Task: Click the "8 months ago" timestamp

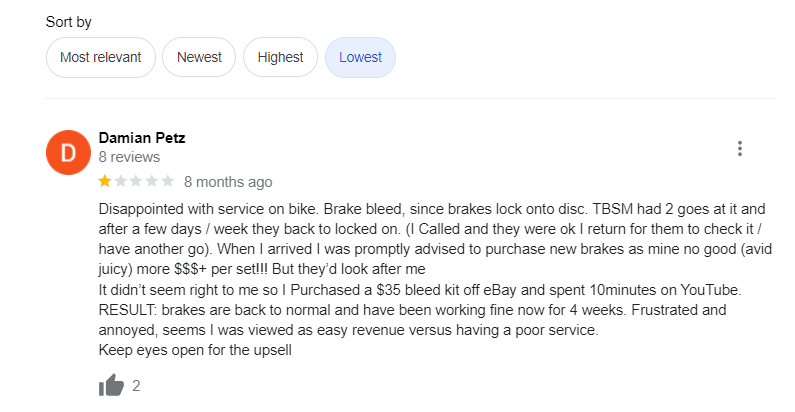Action: click(228, 182)
